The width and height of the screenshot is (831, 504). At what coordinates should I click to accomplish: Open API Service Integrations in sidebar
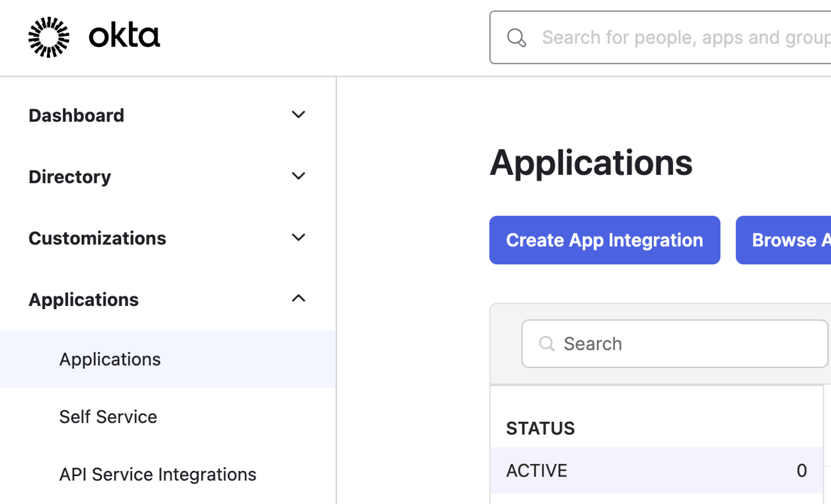coord(158,474)
